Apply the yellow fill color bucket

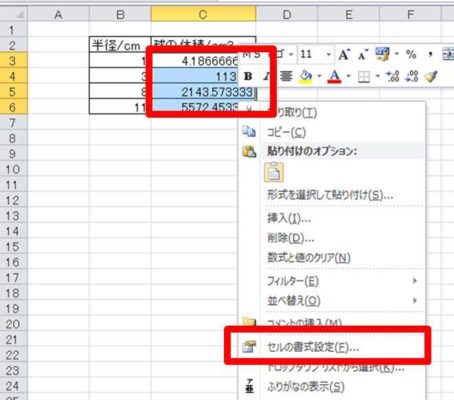tap(305, 77)
